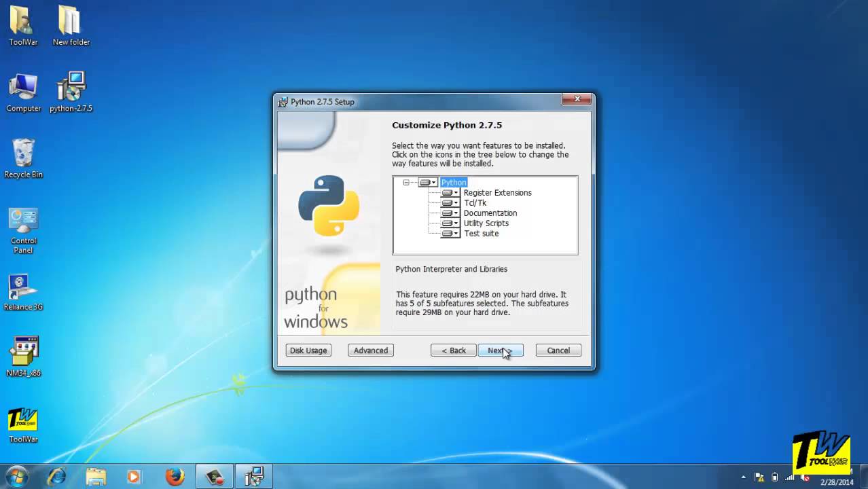Proceed with the Next button
Screen dimensions: 868x489
pyautogui.click(x=501, y=350)
